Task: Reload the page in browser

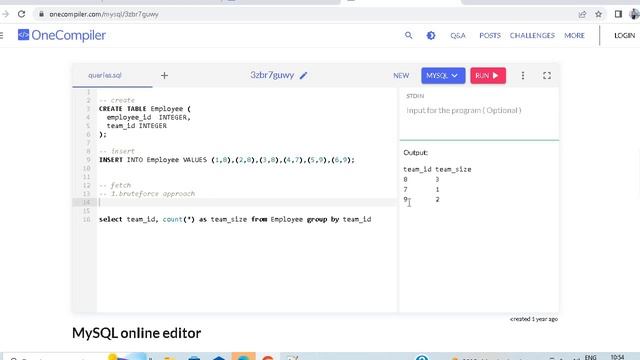Action: [x=21, y=14]
